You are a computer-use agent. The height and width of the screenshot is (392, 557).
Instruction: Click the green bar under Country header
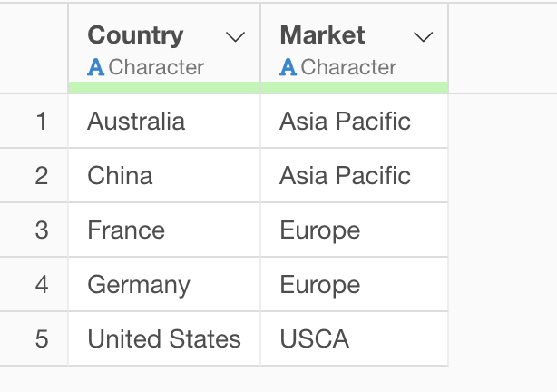click(x=164, y=87)
